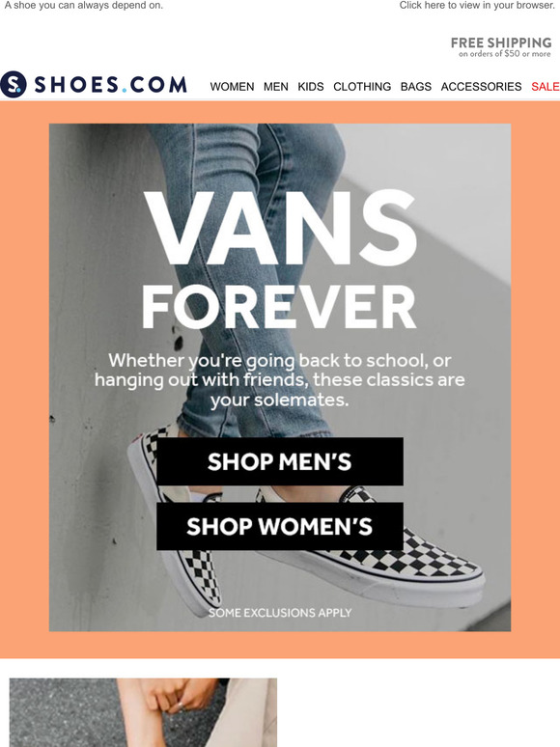Screen dimensions: 560x747
Task: Go to the KIDS section
Action: (311, 87)
